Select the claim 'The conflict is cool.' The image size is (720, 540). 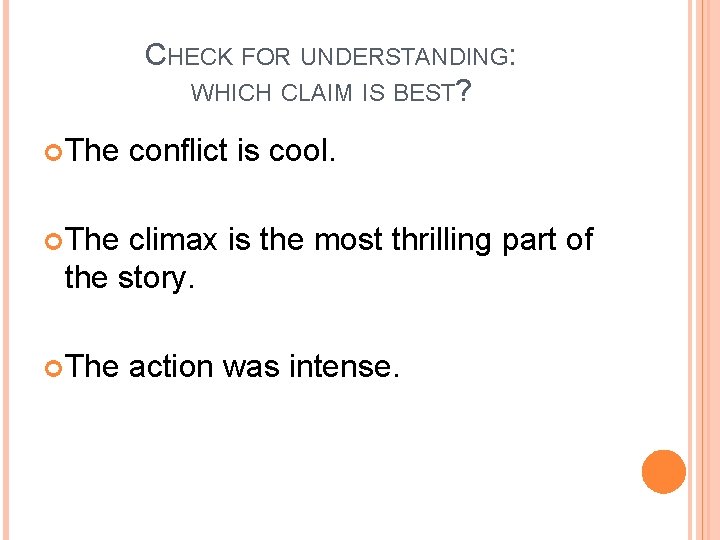point(200,150)
